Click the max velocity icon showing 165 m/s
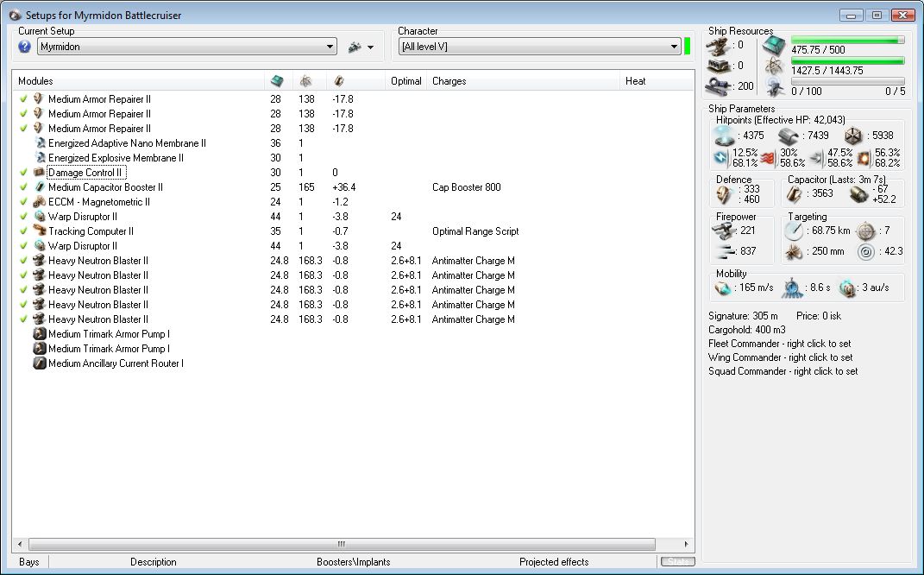 coord(724,287)
